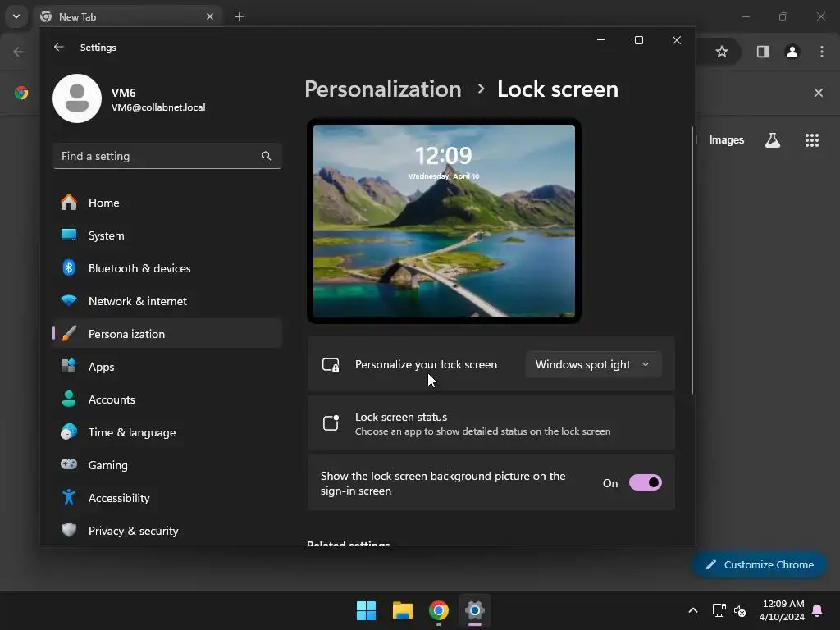Screen dimensions: 840x630
Task: Open Windows Start menu
Action: [x=367, y=610]
